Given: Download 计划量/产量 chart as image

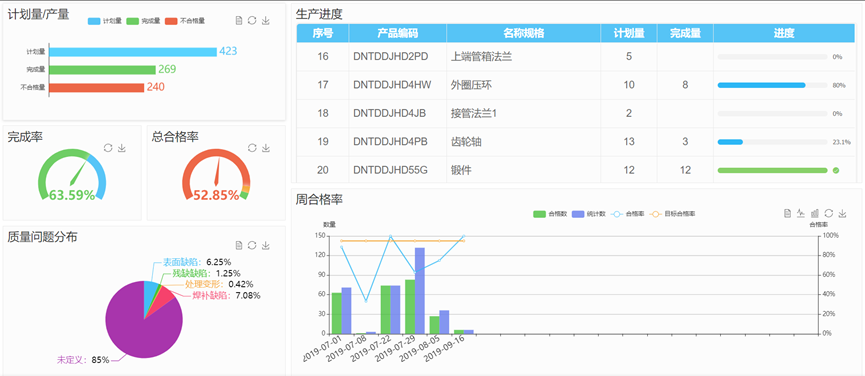Looking at the screenshot, I should point(265,20).
